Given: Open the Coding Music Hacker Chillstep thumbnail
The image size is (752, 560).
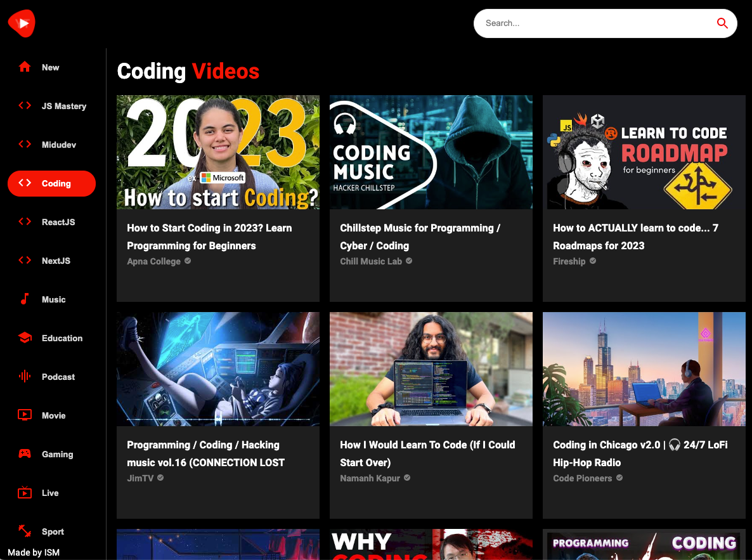Looking at the screenshot, I should pos(431,152).
